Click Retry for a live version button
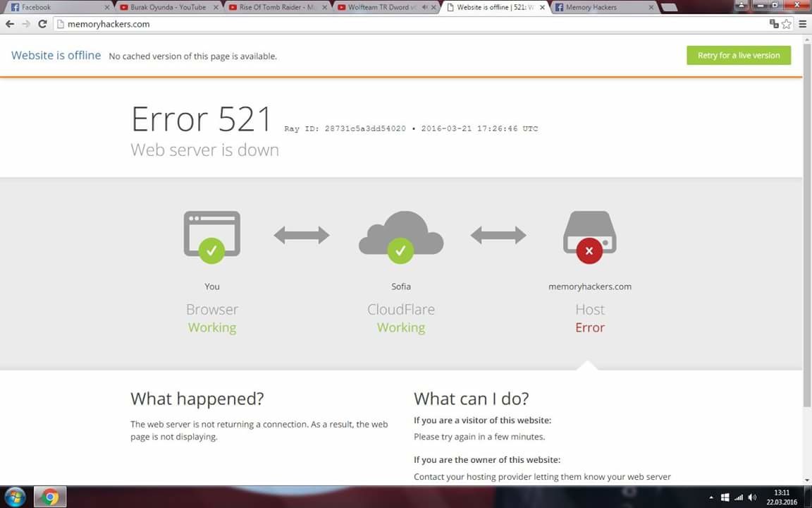812x508 pixels. (x=739, y=56)
